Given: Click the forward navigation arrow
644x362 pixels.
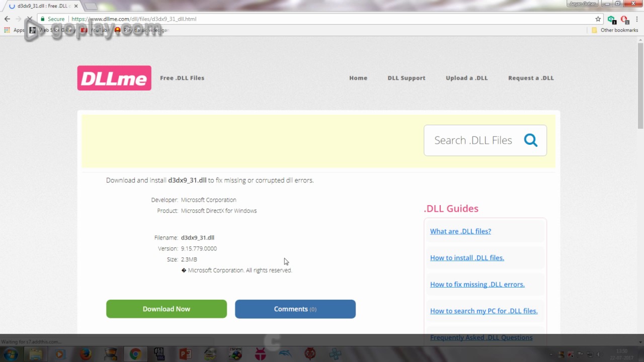Looking at the screenshot, I should (18, 19).
